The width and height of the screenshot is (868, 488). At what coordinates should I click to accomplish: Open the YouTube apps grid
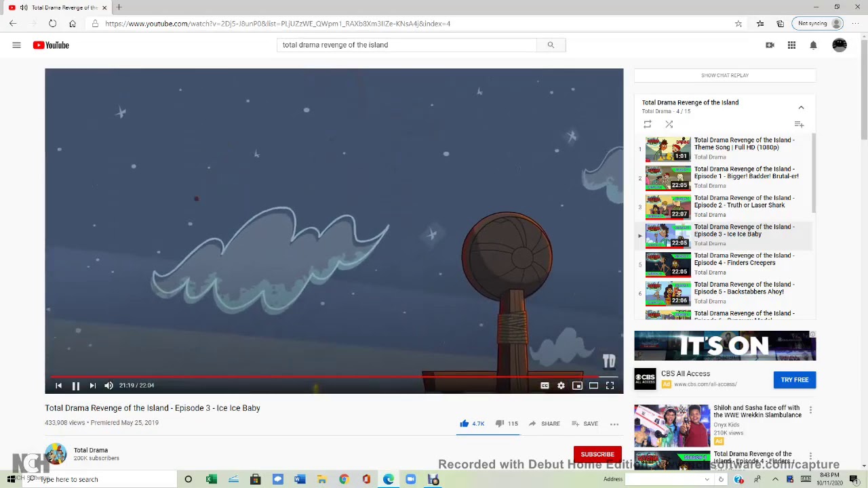791,45
